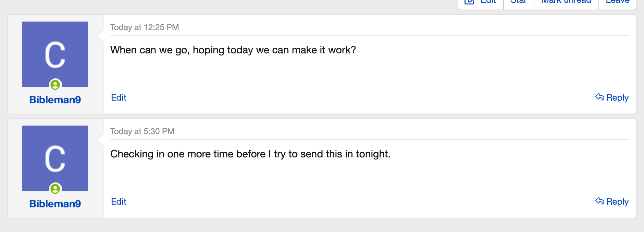Click the Edit label in the top conversation toolbar

click(488, 2)
